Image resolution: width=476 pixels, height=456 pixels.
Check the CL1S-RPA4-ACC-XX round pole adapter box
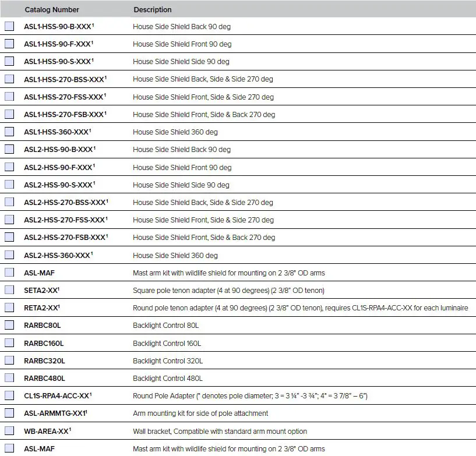coord(9,395)
